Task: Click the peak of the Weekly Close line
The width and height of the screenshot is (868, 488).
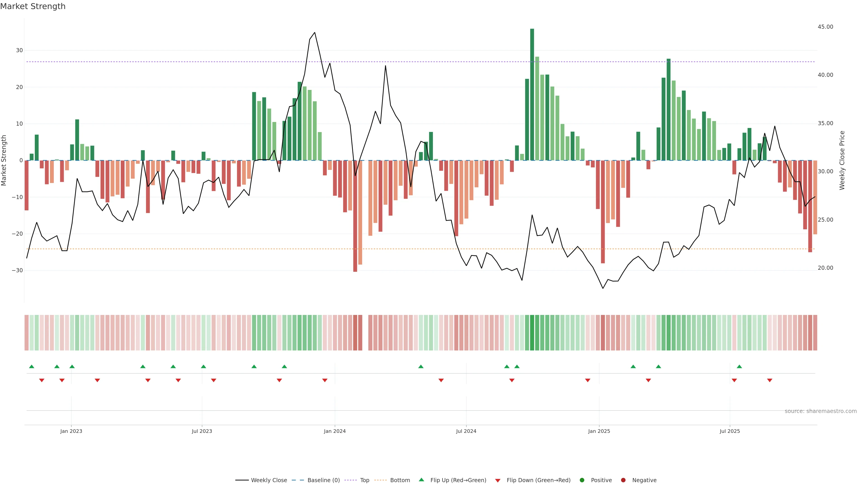Action: pyautogui.click(x=315, y=33)
